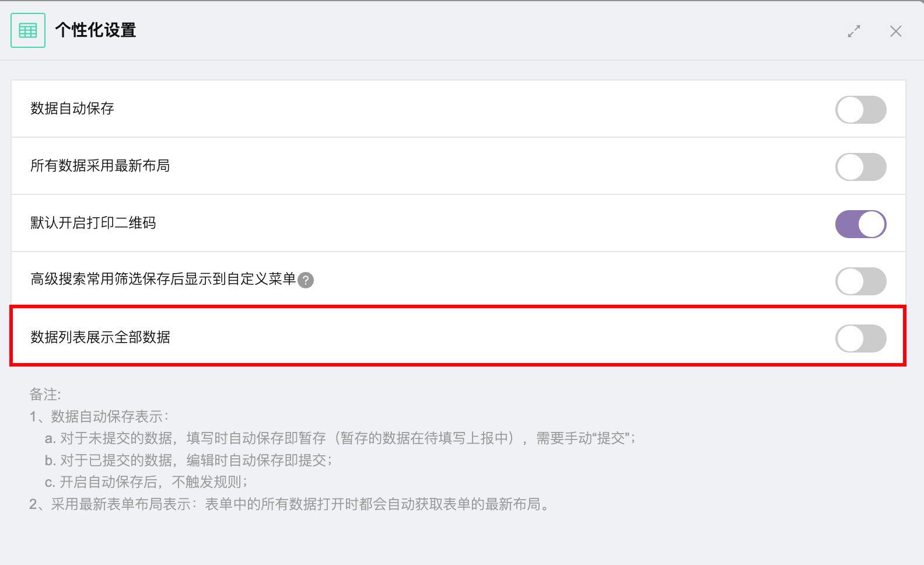Close the 个性化设置 dialog

tap(896, 32)
